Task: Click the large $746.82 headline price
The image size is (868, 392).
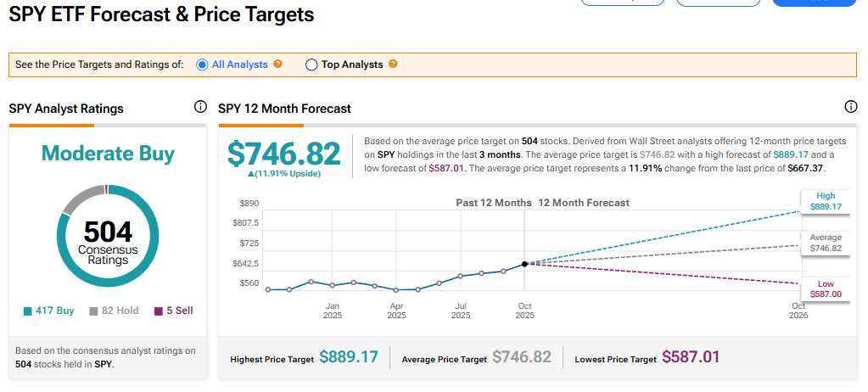Action: click(x=283, y=154)
